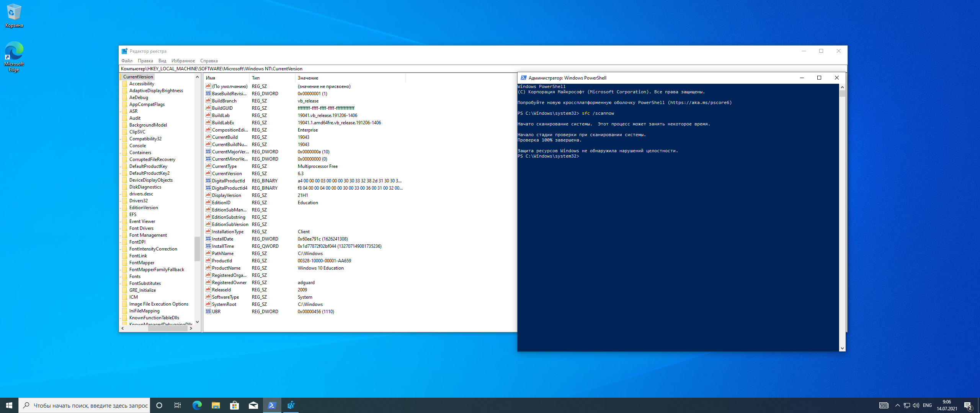Screen dimensions: 980x413
Task: Show hidden tray icons chevron
Action: point(897,405)
